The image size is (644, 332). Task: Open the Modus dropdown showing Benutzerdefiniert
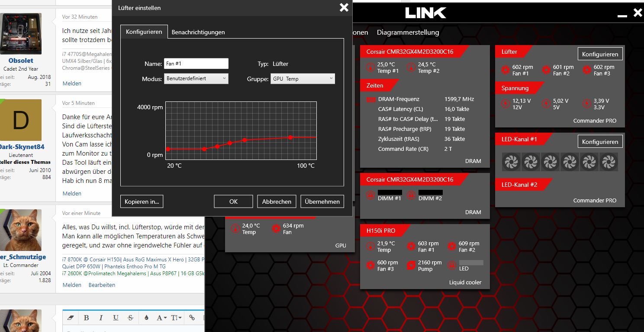pos(196,78)
